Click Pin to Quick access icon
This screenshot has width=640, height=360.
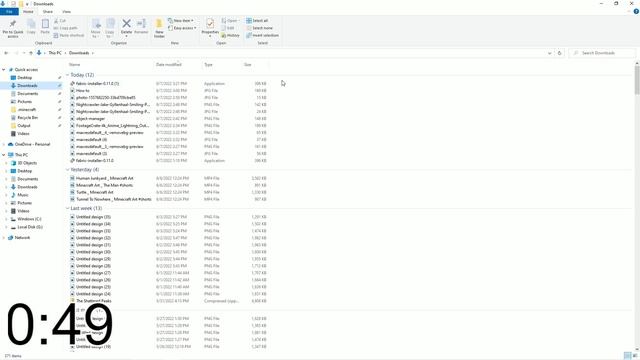(13, 24)
